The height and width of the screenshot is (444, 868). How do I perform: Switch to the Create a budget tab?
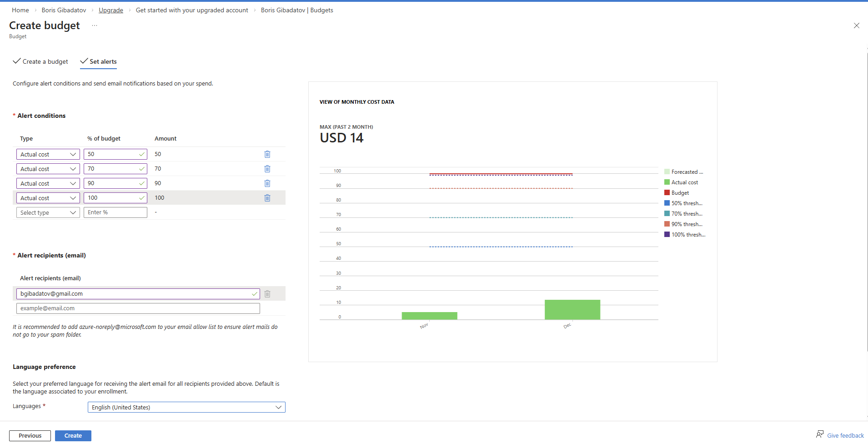(x=40, y=61)
